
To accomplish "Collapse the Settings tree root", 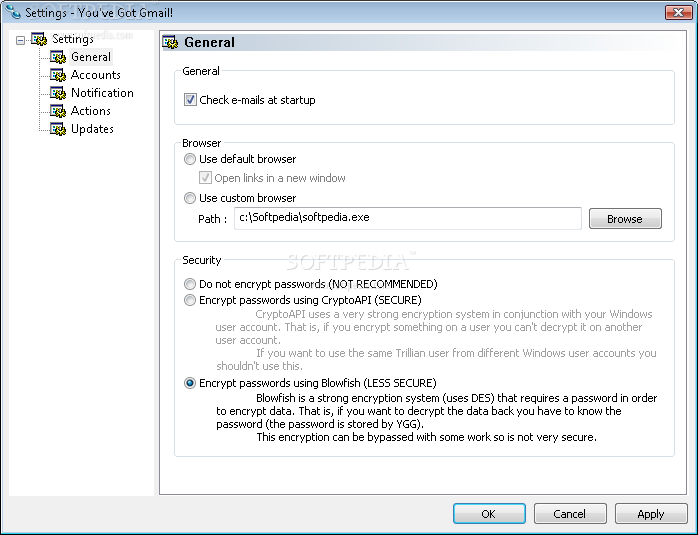I will coord(20,40).
